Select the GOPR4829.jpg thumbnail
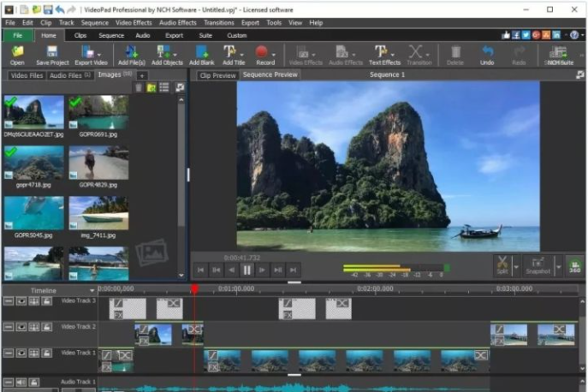Viewport: 588px width, 392px height. (98, 163)
